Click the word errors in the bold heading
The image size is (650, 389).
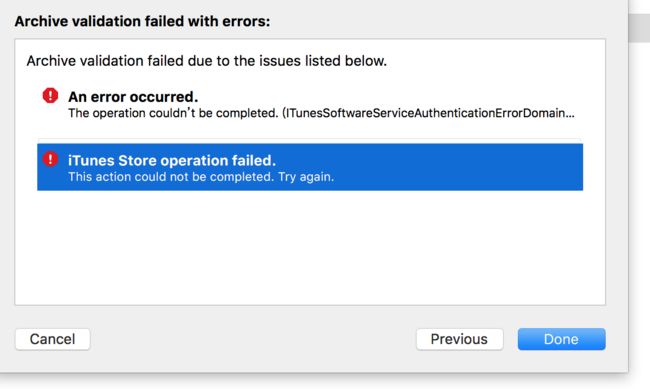click(246, 21)
